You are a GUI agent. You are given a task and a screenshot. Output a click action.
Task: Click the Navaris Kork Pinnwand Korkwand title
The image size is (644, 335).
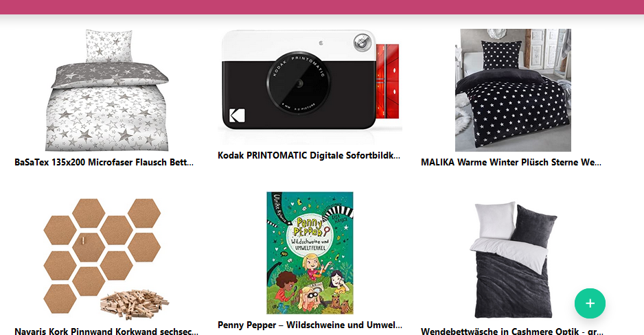(x=106, y=331)
